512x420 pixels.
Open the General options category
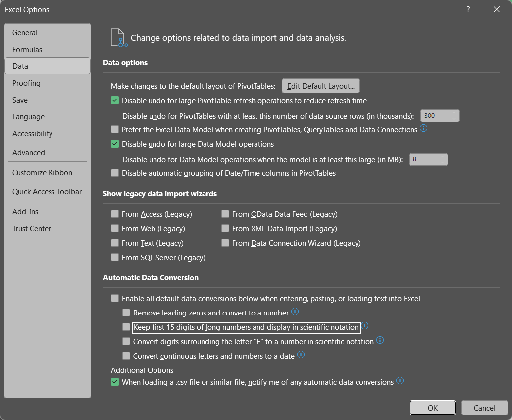(48, 33)
